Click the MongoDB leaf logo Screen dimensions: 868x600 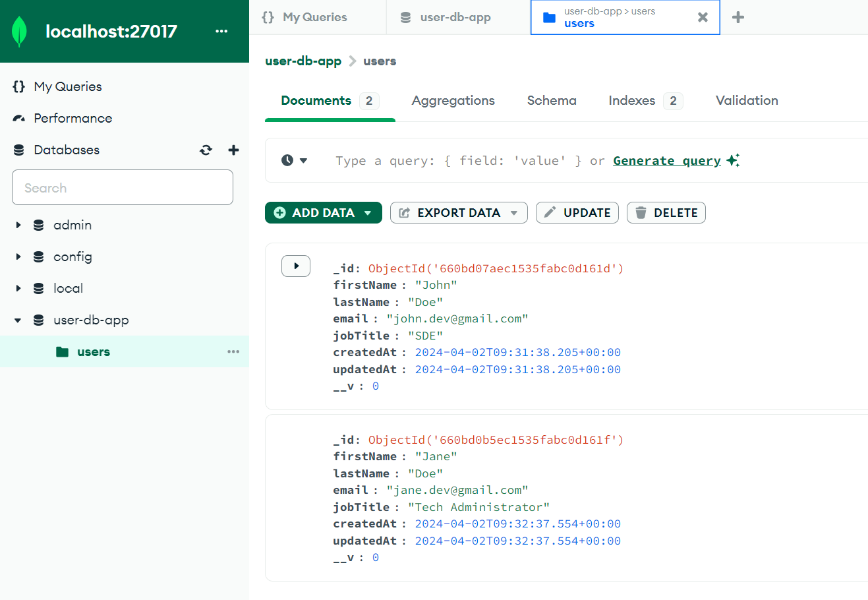pos(20,32)
